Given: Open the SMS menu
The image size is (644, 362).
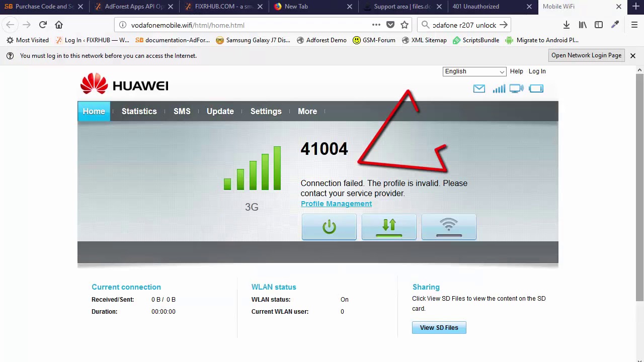Looking at the screenshot, I should (182, 111).
